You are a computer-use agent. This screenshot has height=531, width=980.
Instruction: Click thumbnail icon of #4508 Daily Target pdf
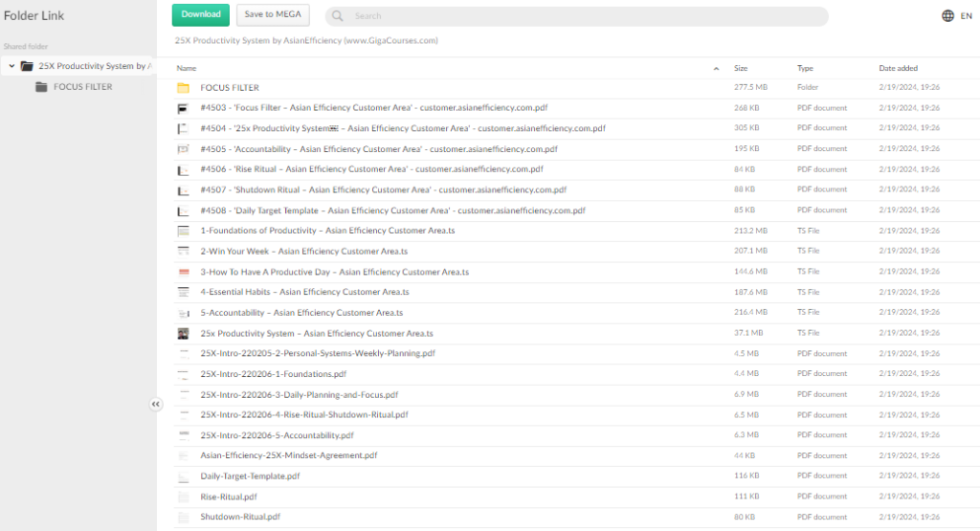click(183, 211)
